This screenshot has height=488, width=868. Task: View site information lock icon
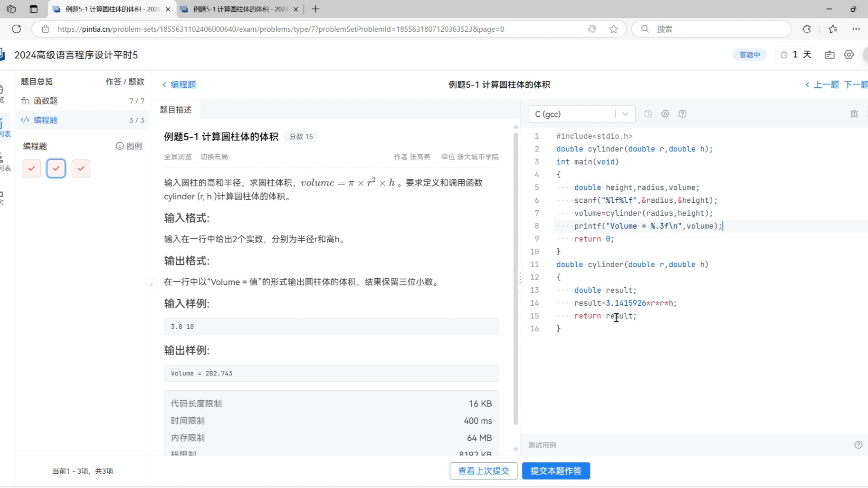coord(45,29)
